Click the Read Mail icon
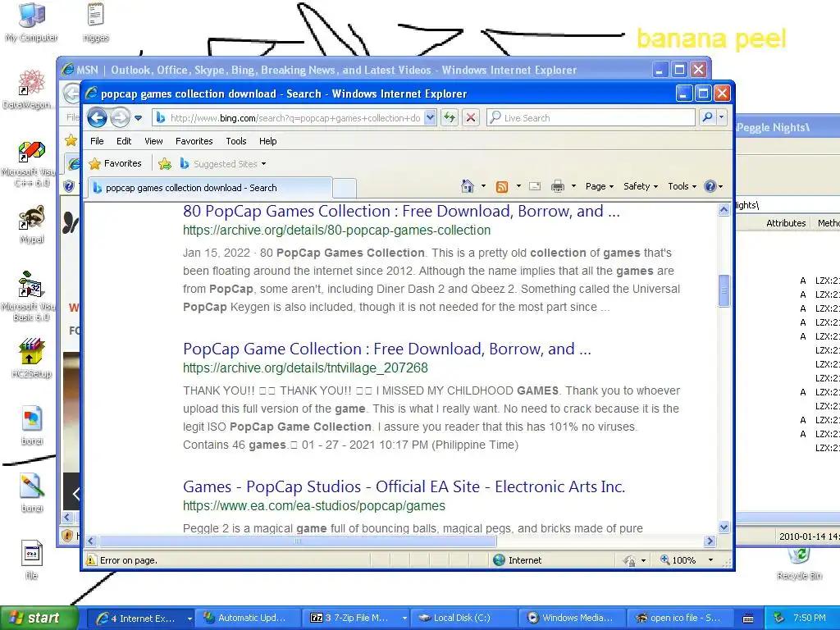Image resolution: width=840 pixels, height=630 pixels. tap(535, 186)
